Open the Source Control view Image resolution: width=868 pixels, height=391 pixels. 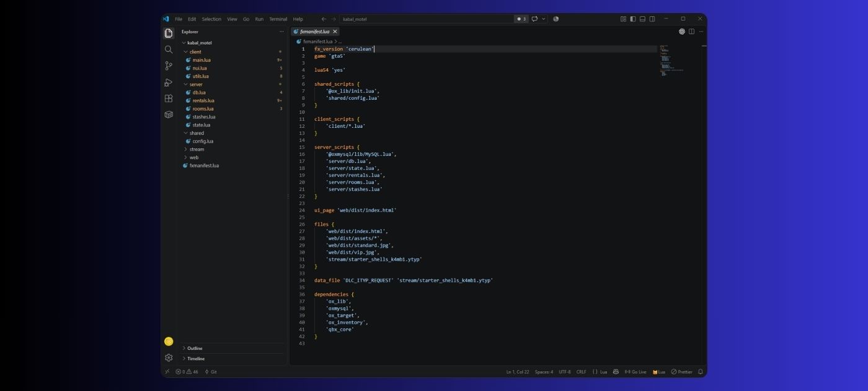[x=169, y=66]
